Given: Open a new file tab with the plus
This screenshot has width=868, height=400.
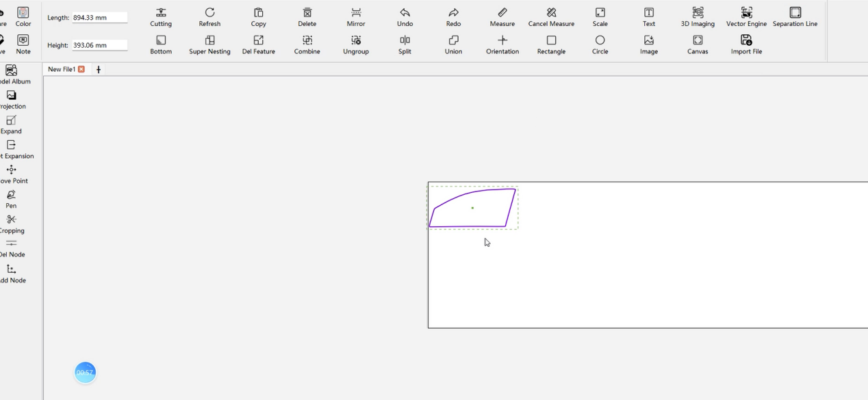Looking at the screenshot, I should (98, 68).
